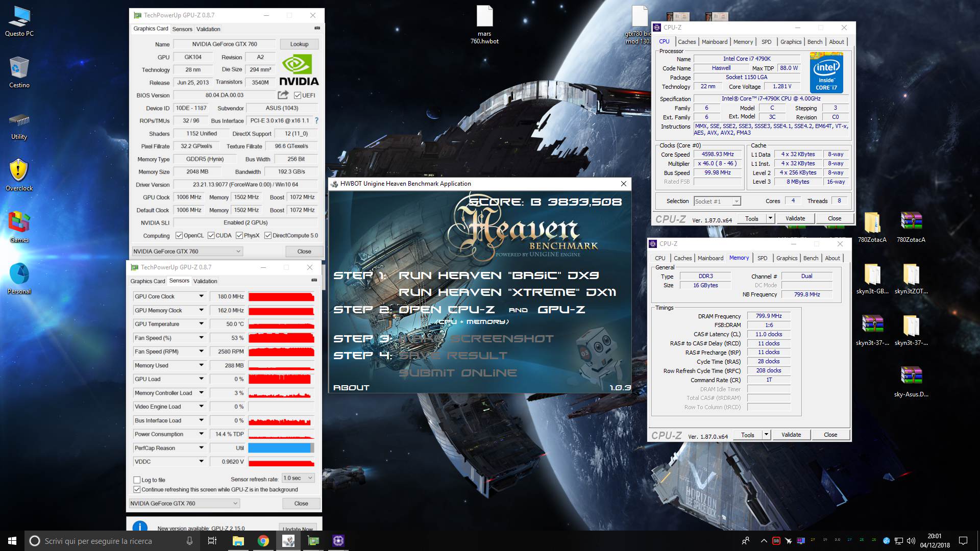Open Task View on the taskbar
980x551 pixels.
(212, 541)
